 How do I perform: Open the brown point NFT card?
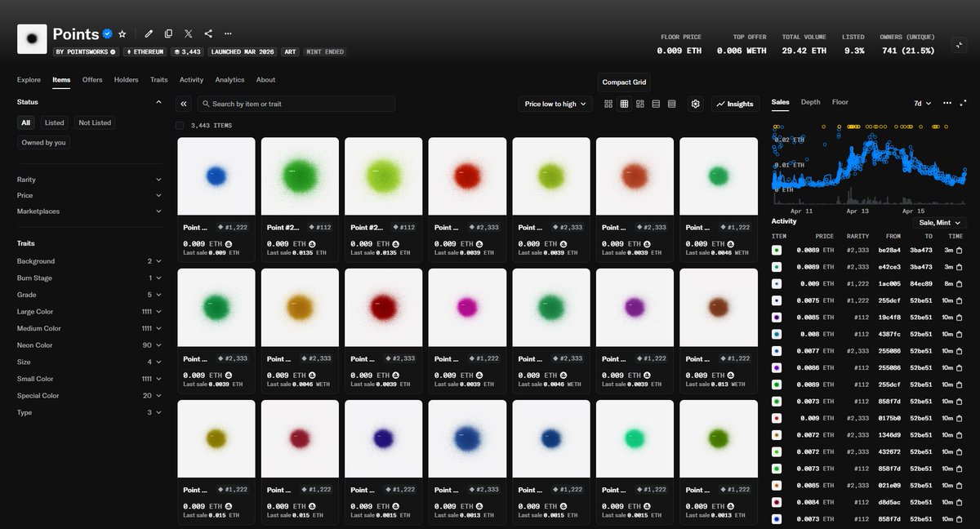pos(718,330)
